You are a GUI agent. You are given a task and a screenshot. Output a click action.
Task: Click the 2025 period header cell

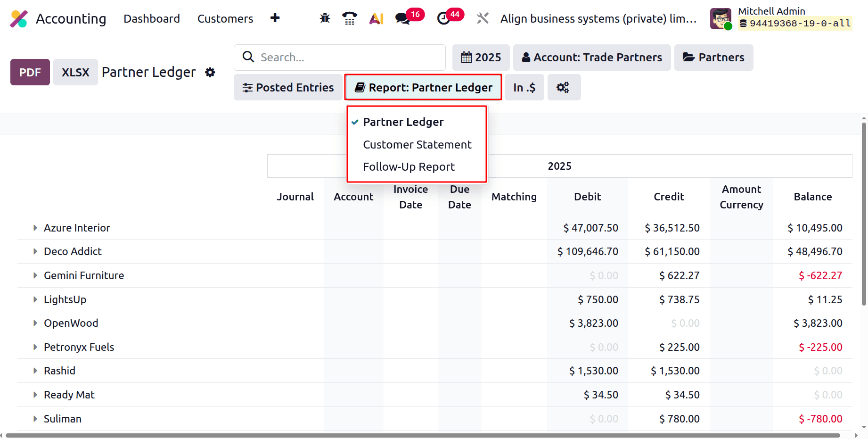[x=559, y=166]
